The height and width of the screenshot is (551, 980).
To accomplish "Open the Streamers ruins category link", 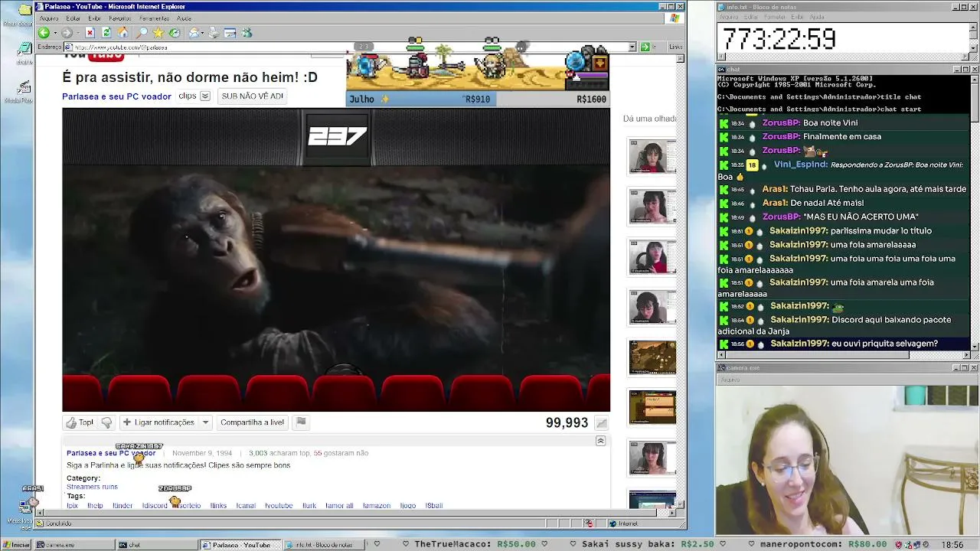I will tap(92, 487).
